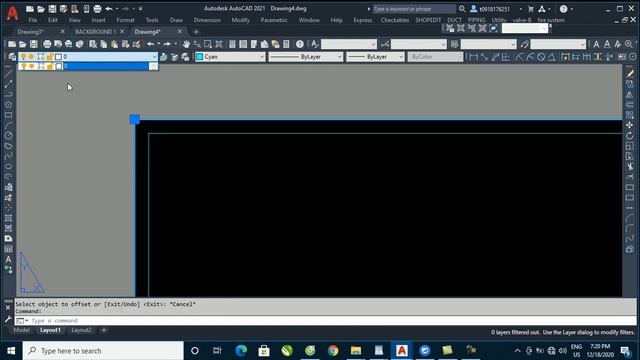The height and width of the screenshot is (360, 640).
Task: Click the Diameter dimension tool
Action: point(541,57)
